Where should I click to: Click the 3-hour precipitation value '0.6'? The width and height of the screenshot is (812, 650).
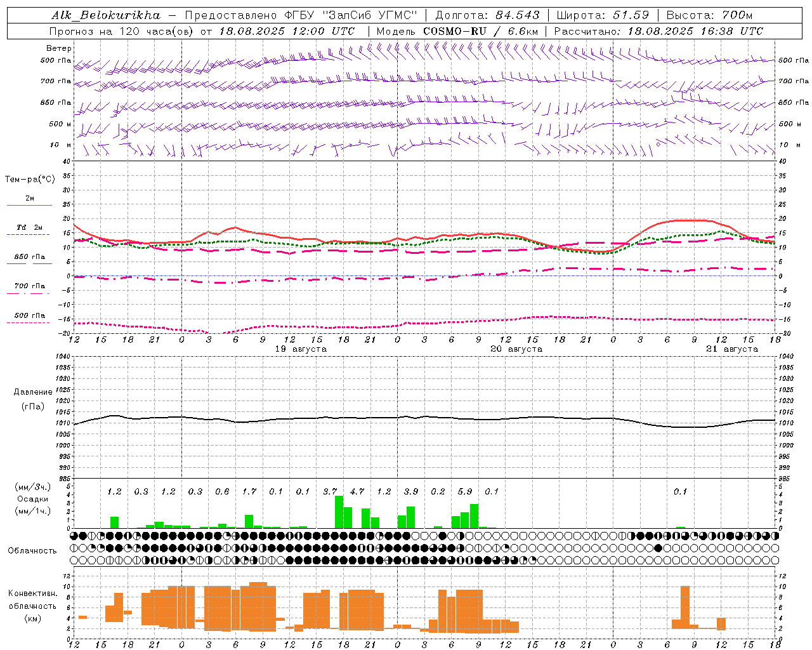coord(222,491)
